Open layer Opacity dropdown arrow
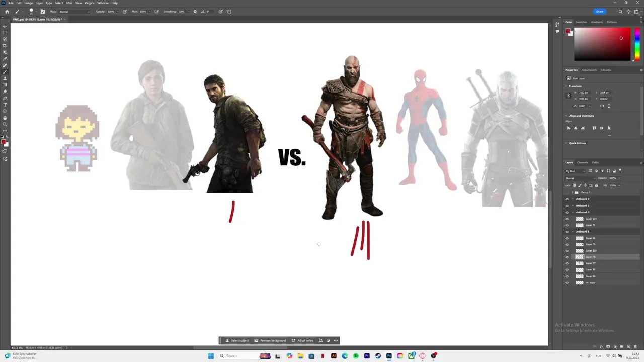Viewport: 644px width, 362px height. click(619, 178)
